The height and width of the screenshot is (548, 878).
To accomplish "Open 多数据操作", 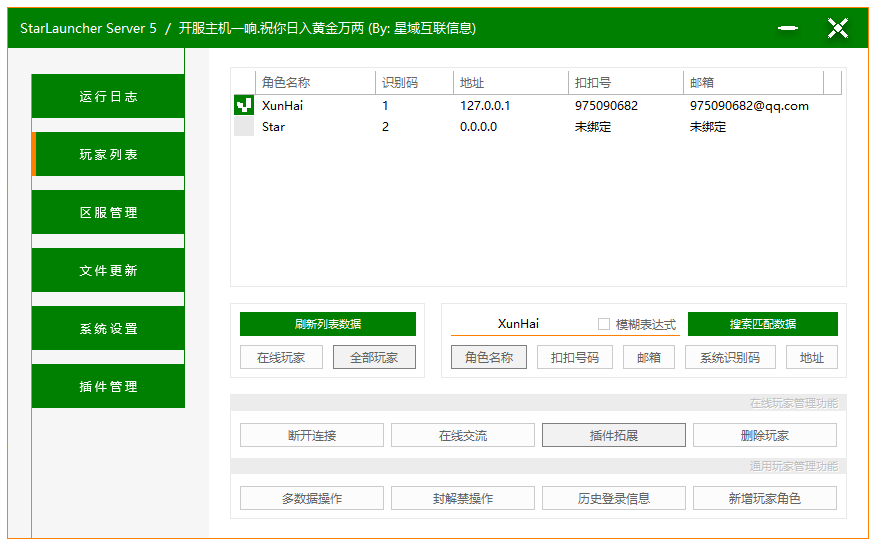I will pyautogui.click(x=312, y=498).
